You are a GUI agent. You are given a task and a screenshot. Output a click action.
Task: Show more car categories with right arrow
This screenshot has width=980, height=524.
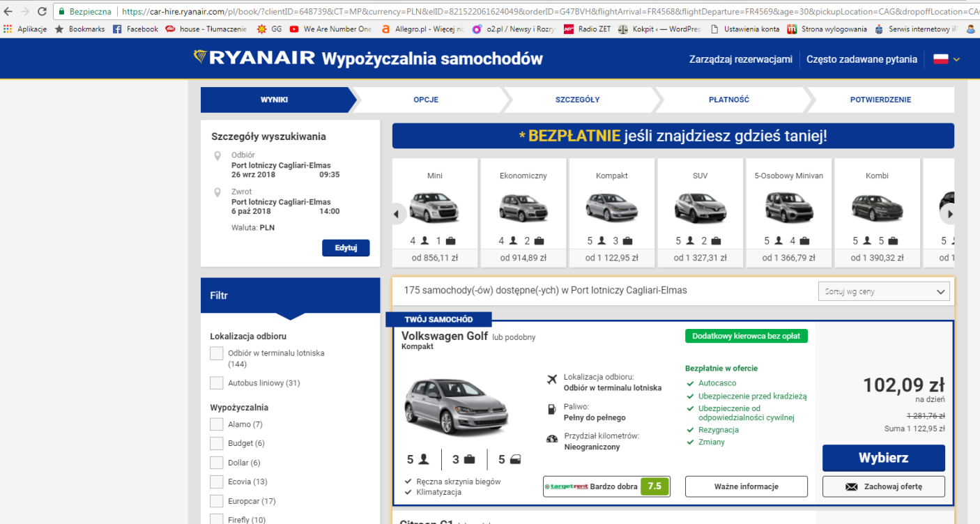pyautogui.click(x=949, y=213)
